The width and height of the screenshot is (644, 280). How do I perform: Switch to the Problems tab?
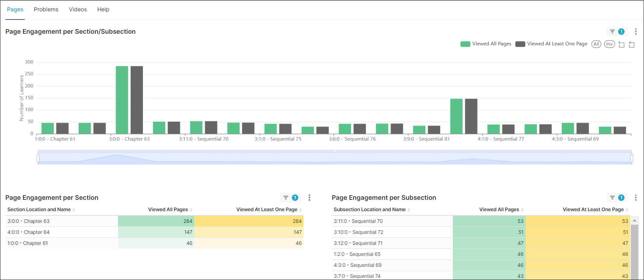pyautogui.click(x=46, y=10)
